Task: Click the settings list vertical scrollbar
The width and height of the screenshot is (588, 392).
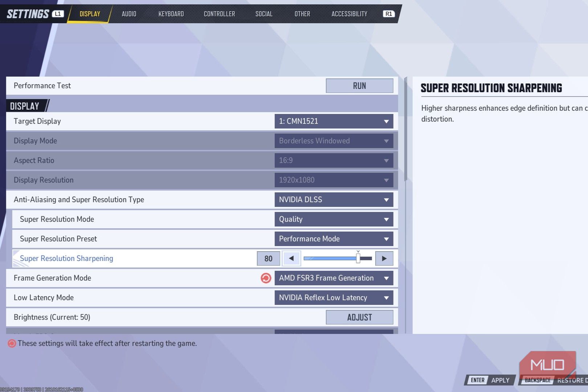Action: (406, 129)
